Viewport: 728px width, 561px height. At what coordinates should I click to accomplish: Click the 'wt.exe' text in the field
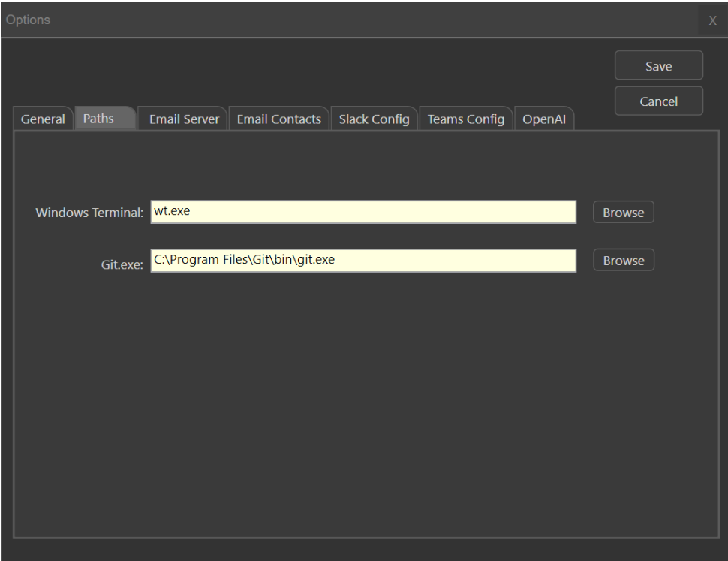coord(172,211)
